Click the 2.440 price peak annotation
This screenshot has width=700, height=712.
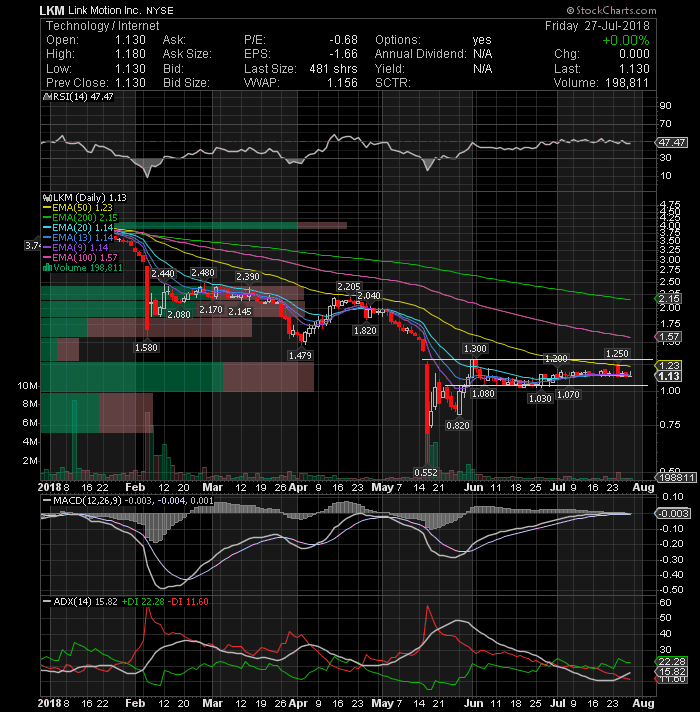163,273
